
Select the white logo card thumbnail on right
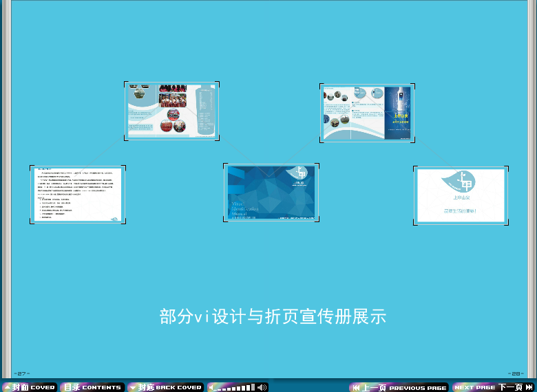461,195
